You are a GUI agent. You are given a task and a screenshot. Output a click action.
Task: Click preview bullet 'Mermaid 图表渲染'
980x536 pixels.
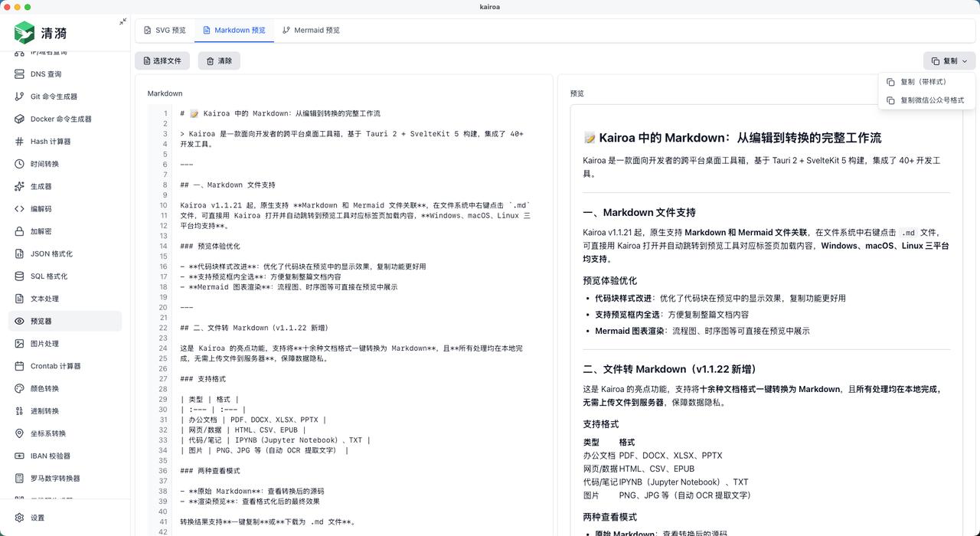[629, 332]
